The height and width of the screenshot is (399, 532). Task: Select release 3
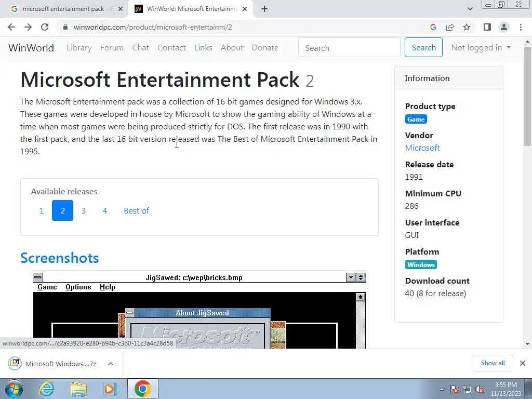click(x=84, y=211)
